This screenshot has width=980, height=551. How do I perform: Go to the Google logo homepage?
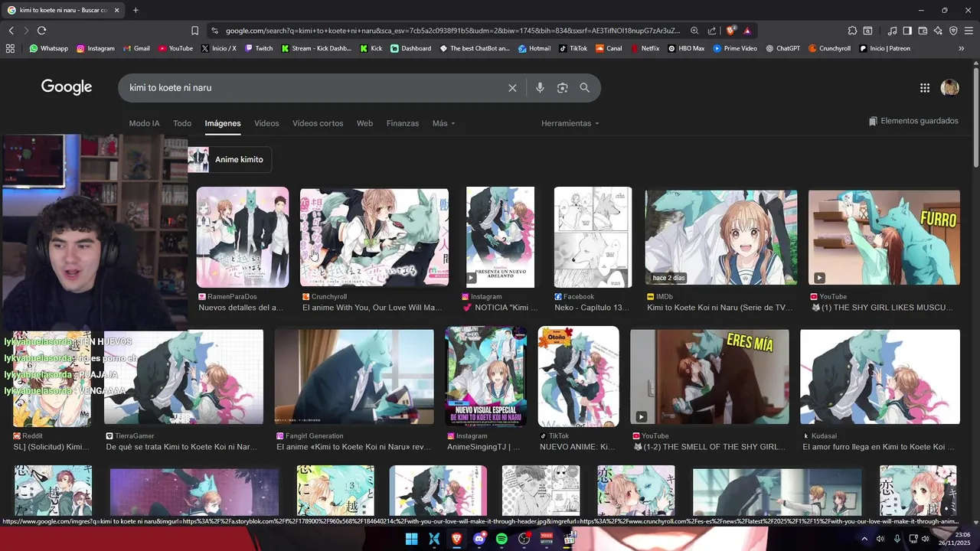67,87
